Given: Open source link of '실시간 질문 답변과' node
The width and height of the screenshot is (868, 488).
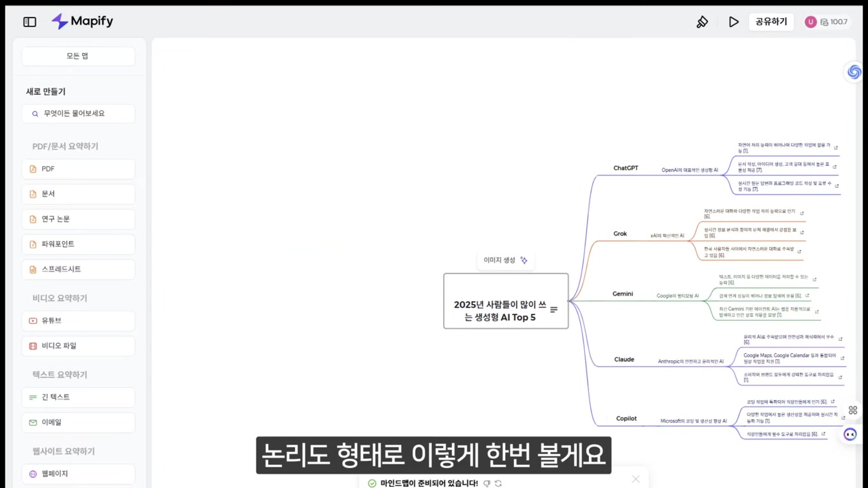Looking at the screenshot, I should coord(837,186).
